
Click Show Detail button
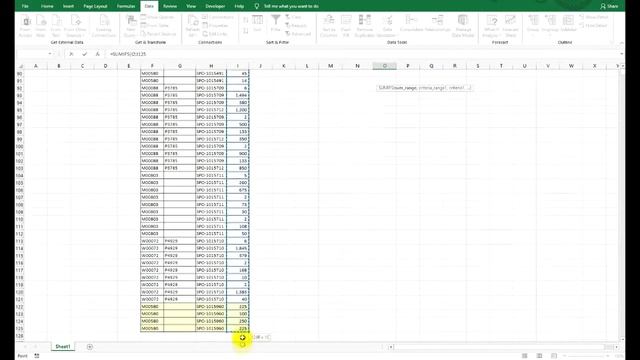(593, 17)
